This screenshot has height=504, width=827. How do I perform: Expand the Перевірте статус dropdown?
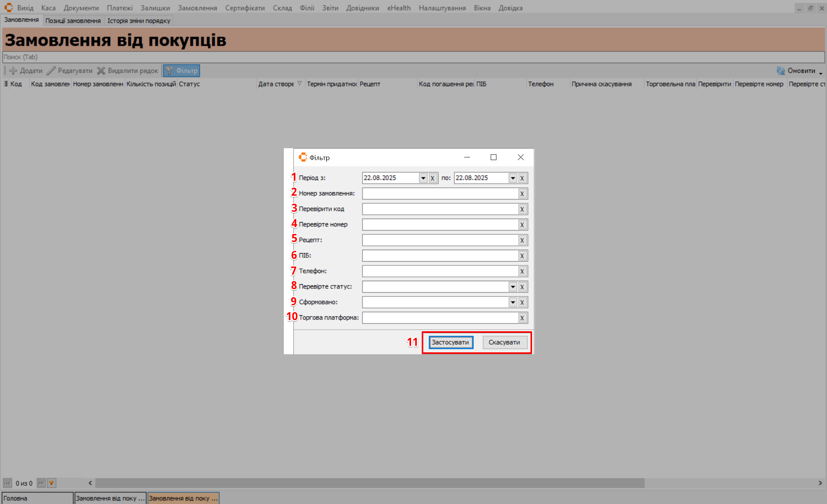[513, 287]
